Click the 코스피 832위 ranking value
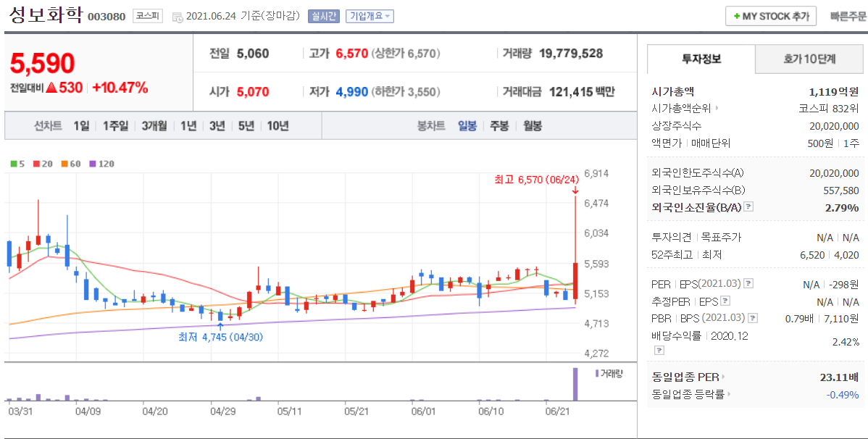Viewport: 868px width, 439px height. [829, 109]
